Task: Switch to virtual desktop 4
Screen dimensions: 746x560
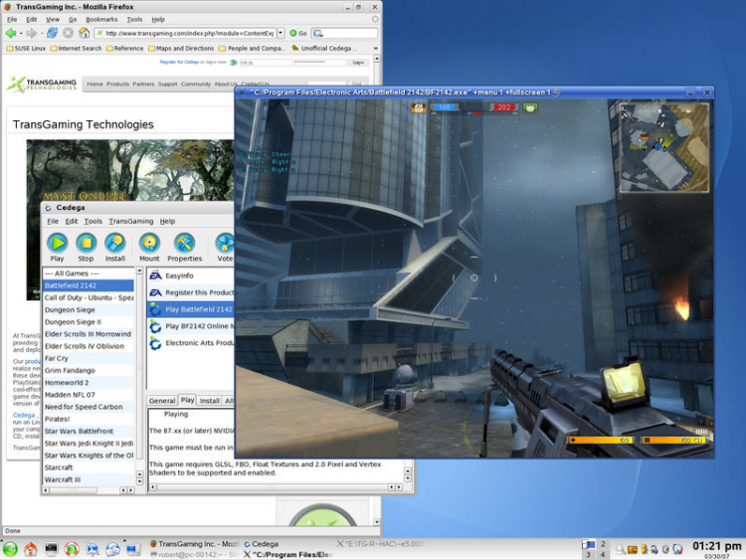Action: click(603, 554)
